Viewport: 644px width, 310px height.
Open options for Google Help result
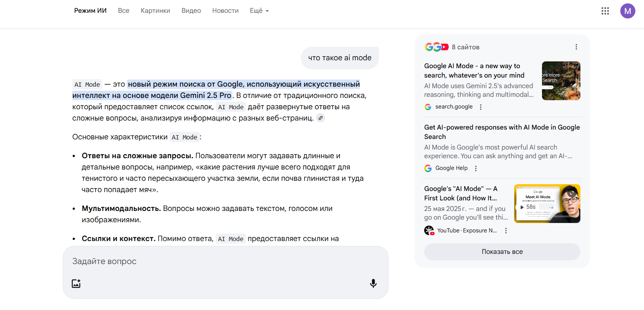click(476, 168)
